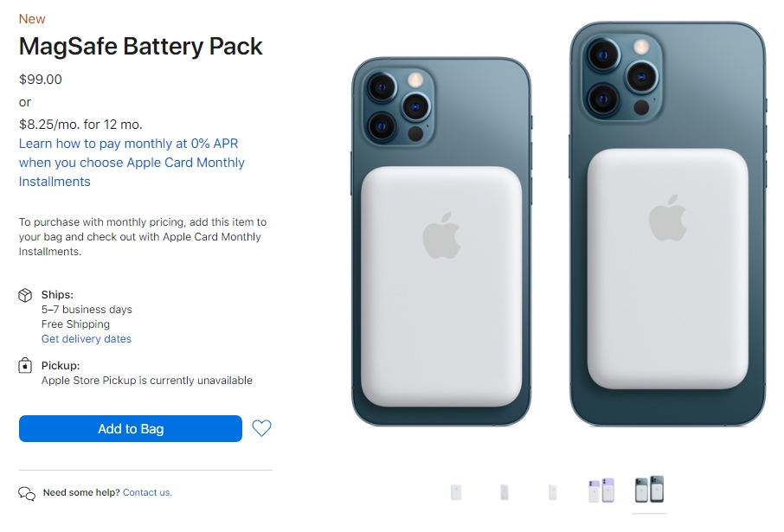This screenshot has width=784, height=532.
Task: Add the MagSafe Battery Pack to Bag
Action: click(131, 429)
